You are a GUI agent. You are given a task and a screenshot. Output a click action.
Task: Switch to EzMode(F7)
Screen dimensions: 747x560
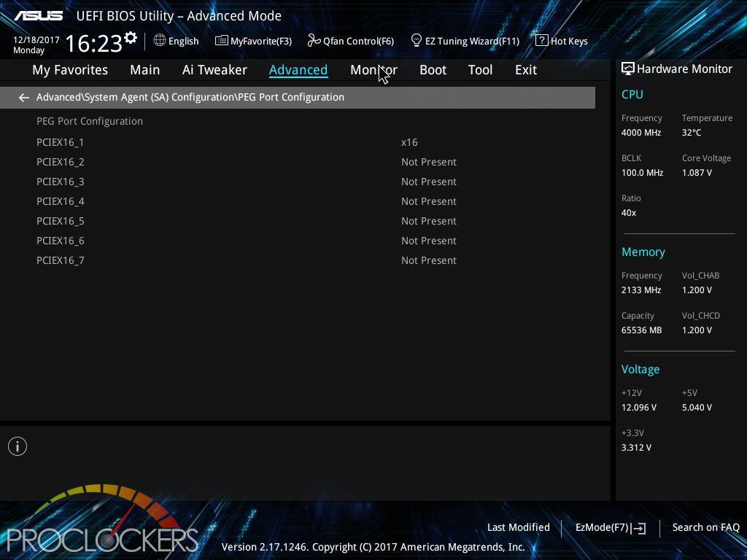click(x=602, y=528)
